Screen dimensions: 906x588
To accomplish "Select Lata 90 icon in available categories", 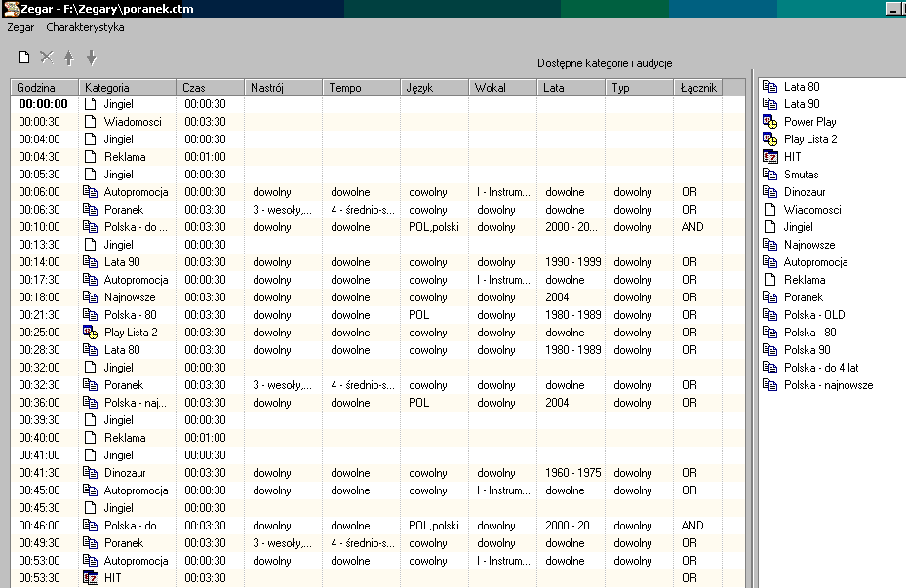I will (x=769, y=104).
